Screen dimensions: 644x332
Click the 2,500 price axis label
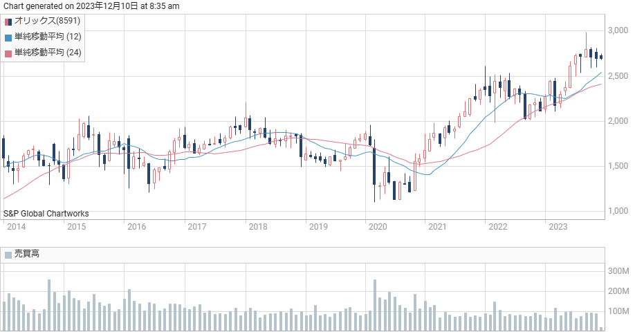tap(618, 76)
